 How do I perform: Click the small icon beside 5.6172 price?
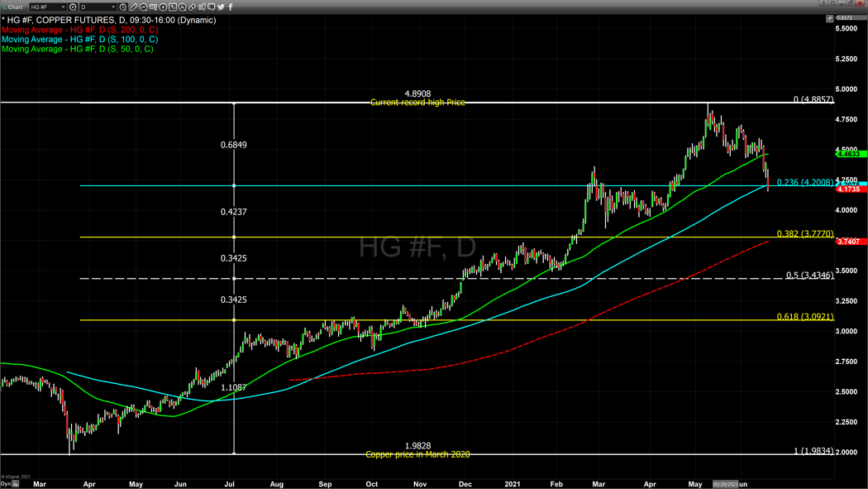pos(829,19)
